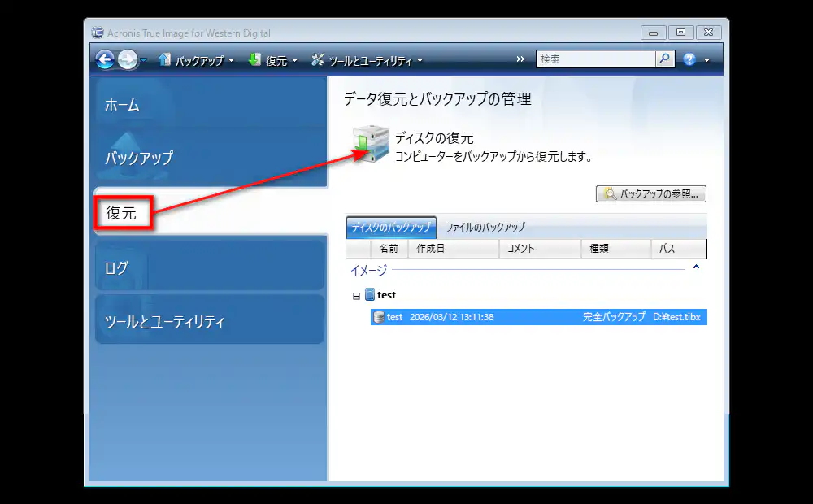Click the バックアップの参照... button

651,194
